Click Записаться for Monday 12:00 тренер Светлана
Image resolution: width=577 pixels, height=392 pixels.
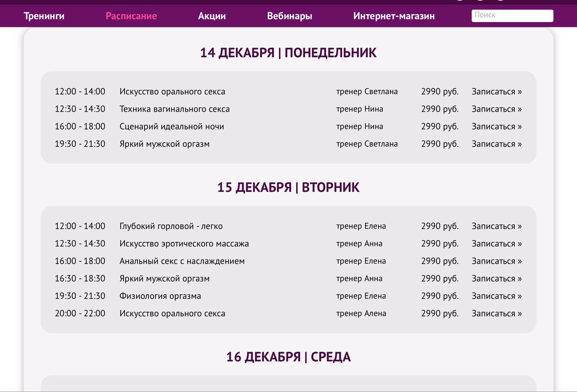click(497, 91)
